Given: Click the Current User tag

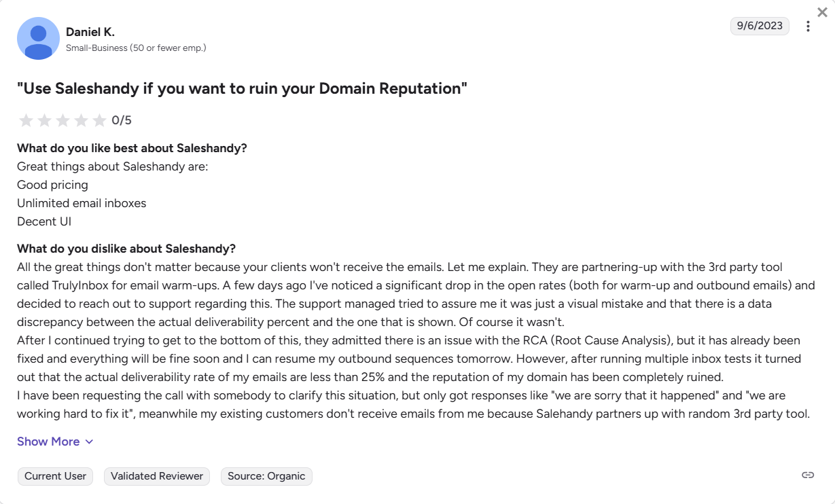Looking at the screenshot, I should pyautogui.click(x=55, y=476).
